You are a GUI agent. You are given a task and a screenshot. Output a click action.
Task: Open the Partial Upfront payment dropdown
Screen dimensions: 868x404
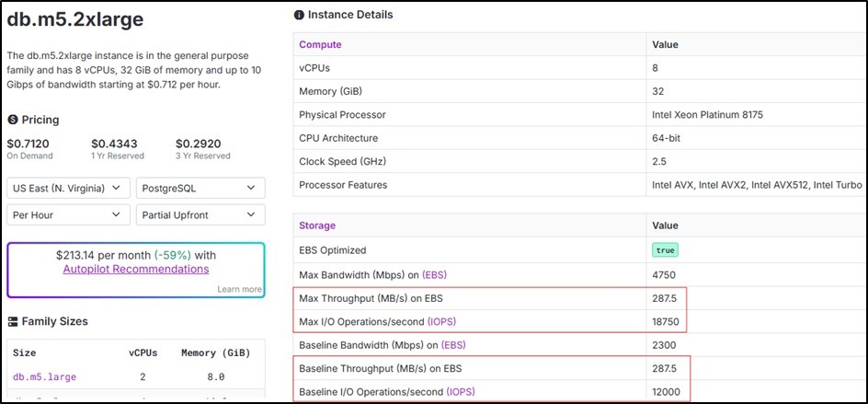200,214
